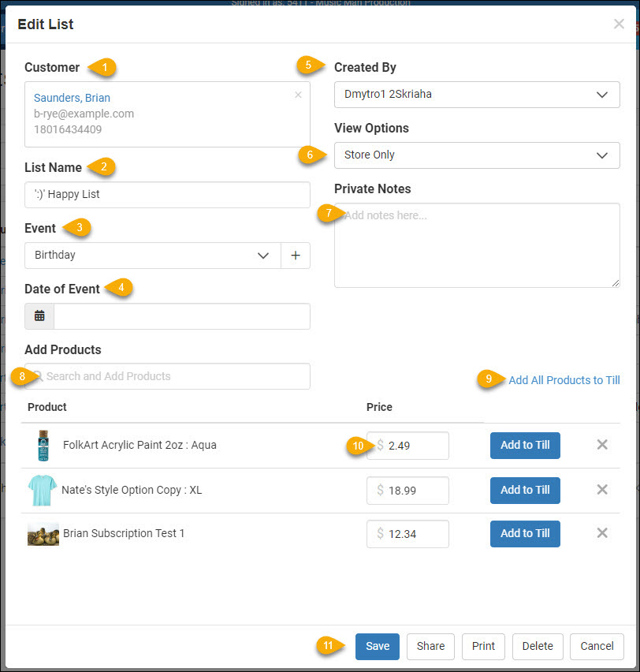
Task: Remove Brian Subscription Test 1 from the list
Action: click(602, 533)
